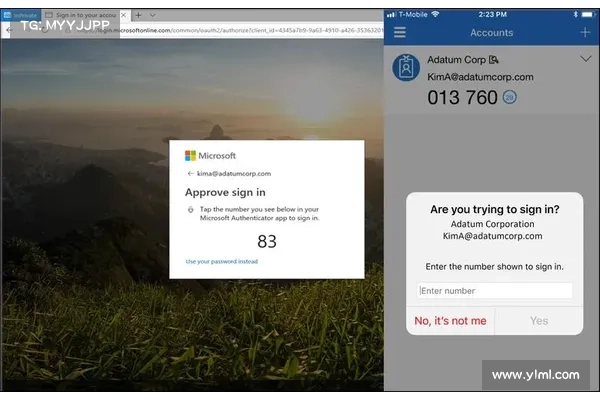Open a new browser tab
Image resolution: width=600 pixels, height=400 pixels.
click(139, 15)
